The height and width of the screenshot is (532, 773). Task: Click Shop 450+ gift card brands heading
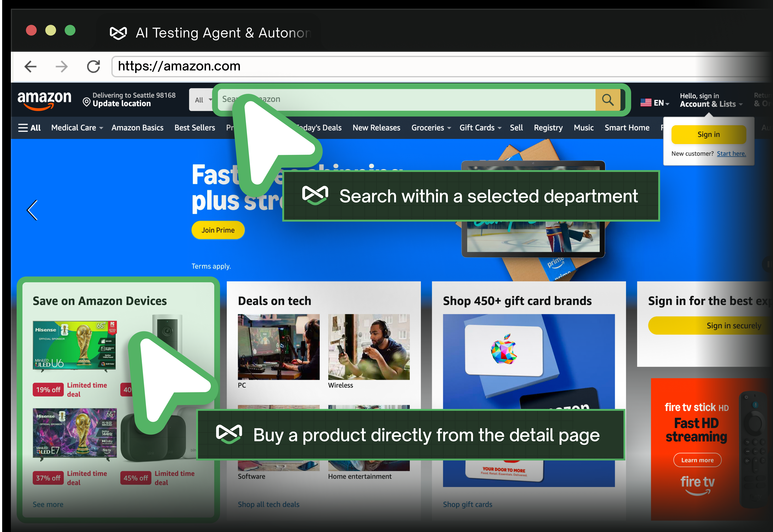[x=517, y=301]
